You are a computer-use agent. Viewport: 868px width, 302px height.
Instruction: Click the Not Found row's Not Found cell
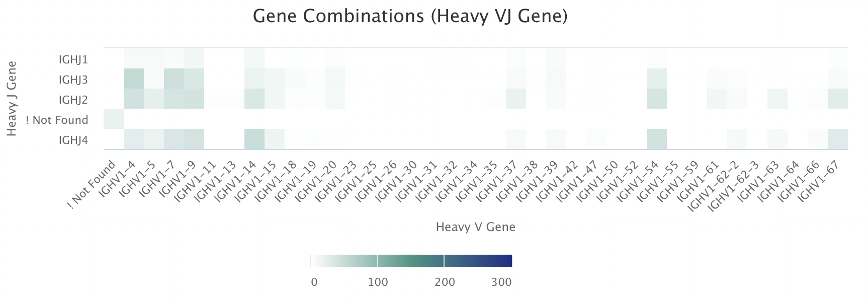coord(114,119)
